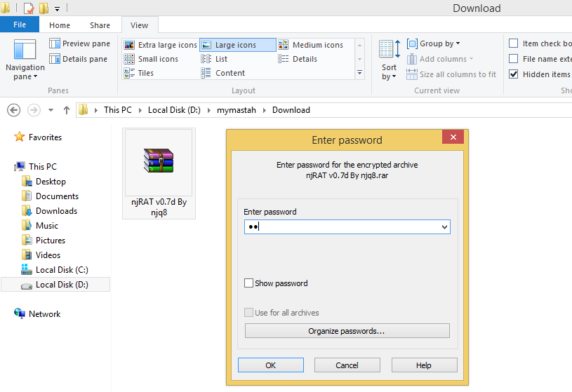Click Size all columns to fit
This screenshot has height=392, width=572.
(x=451, y=74)
